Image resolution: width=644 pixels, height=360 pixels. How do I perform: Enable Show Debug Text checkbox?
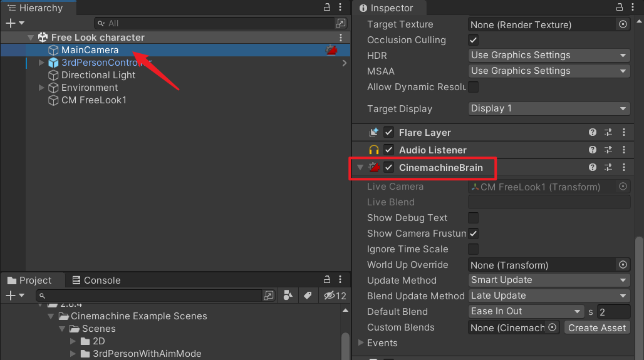pyautogui.click(x=473, y=218)
